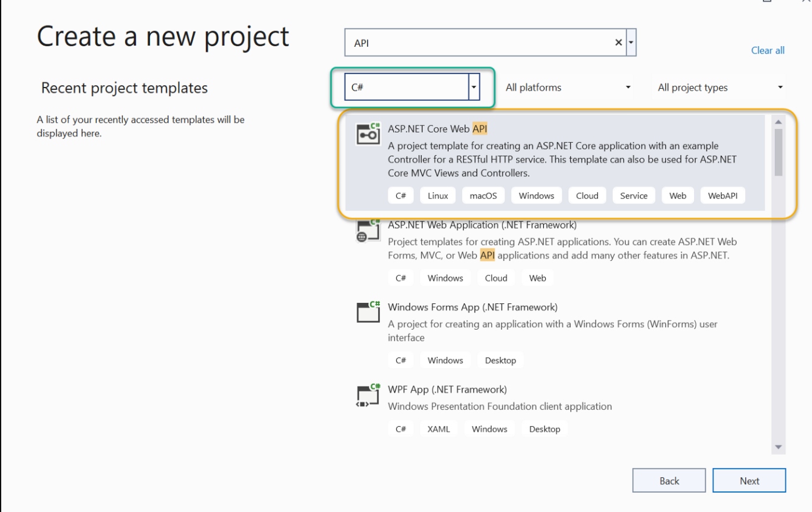812x512 pixels.
Task: Click the XAML tag on WPF App template
Action: [438, 429]
